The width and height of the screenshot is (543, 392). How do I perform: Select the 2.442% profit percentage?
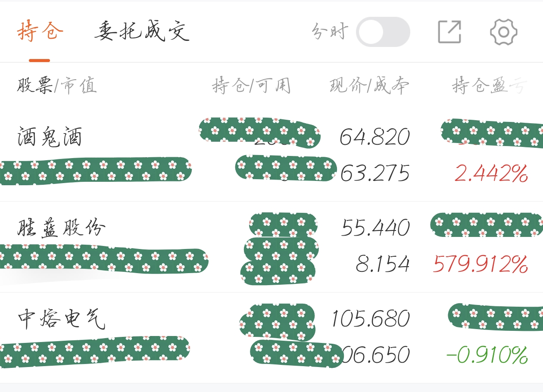tap(491, 173)
